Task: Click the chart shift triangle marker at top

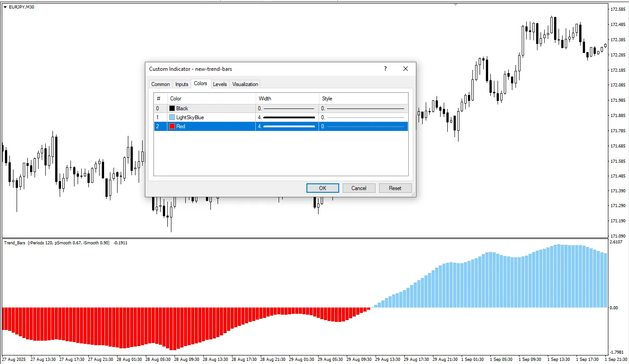Action: click(x=456, y=4)
